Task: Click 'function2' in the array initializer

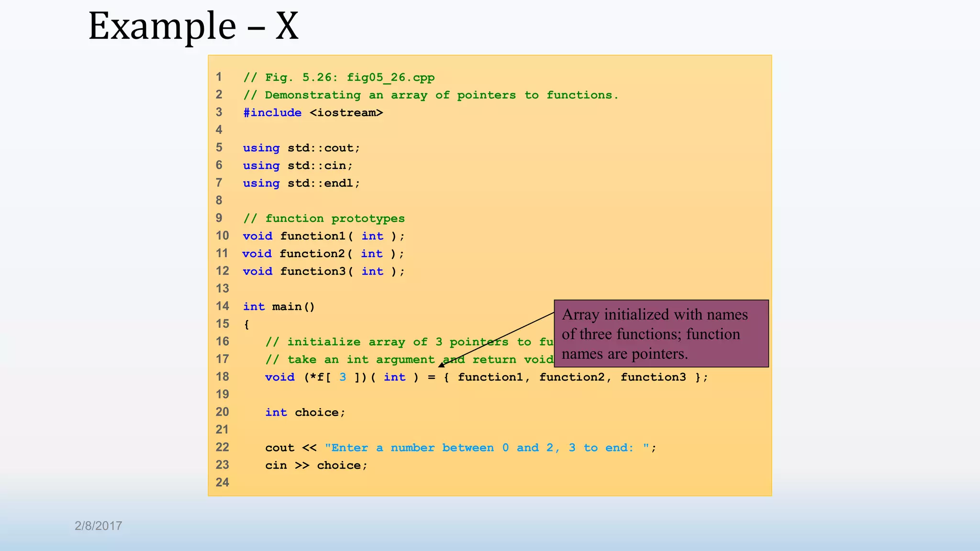Action: [x=572, y=377]
